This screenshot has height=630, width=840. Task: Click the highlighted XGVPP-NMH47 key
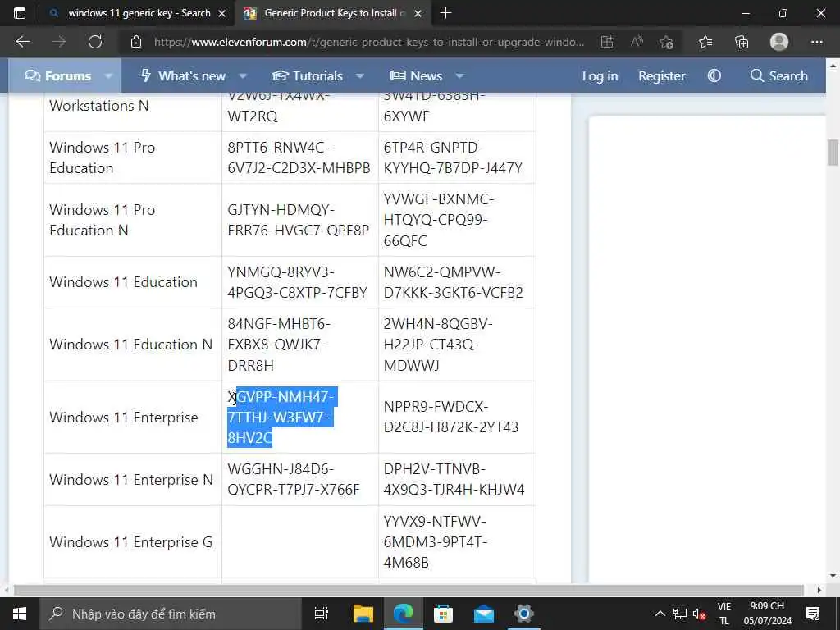tap(281, 418)
